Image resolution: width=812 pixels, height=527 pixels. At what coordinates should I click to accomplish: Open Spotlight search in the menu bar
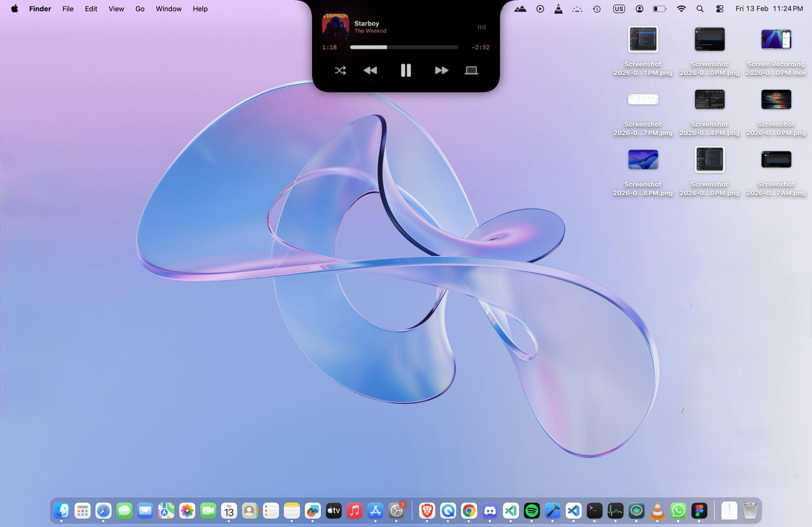pos(700,9)
